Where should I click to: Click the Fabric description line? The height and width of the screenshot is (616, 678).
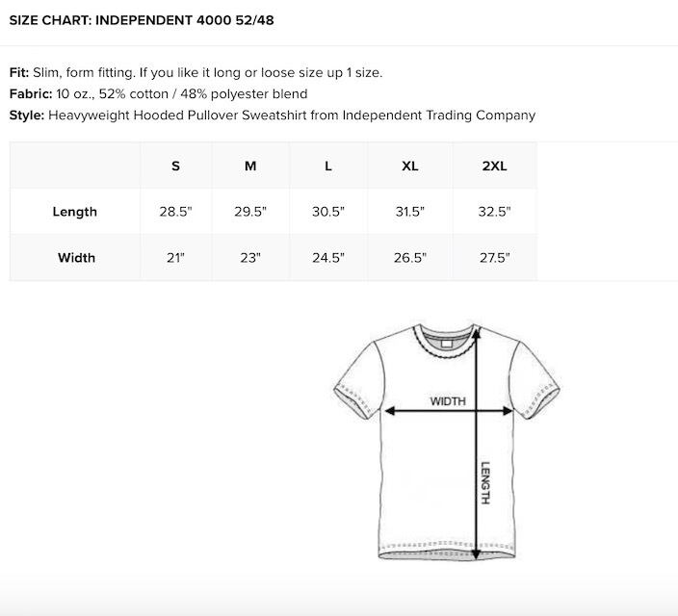[159, 93]
